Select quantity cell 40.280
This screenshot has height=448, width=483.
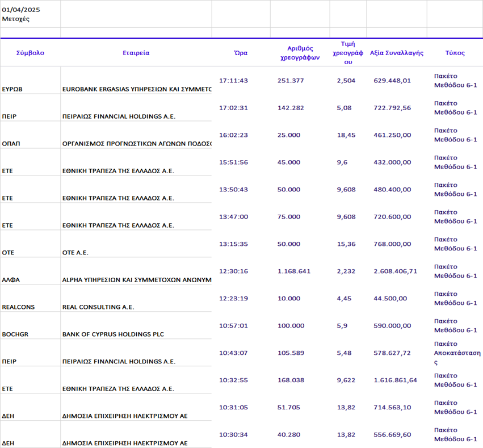point(289,434)
